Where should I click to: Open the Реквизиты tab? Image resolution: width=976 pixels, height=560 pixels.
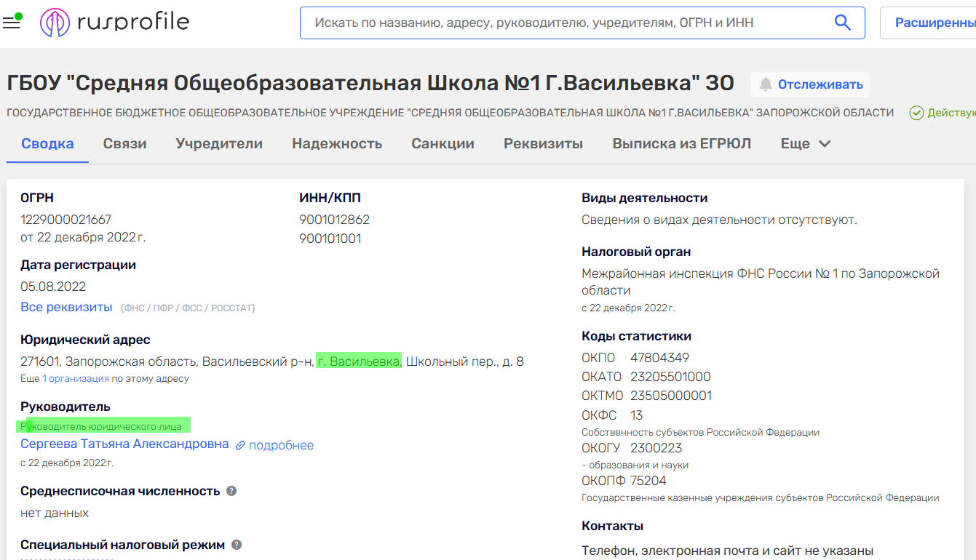pyautogui.click(x=543, y=143)
